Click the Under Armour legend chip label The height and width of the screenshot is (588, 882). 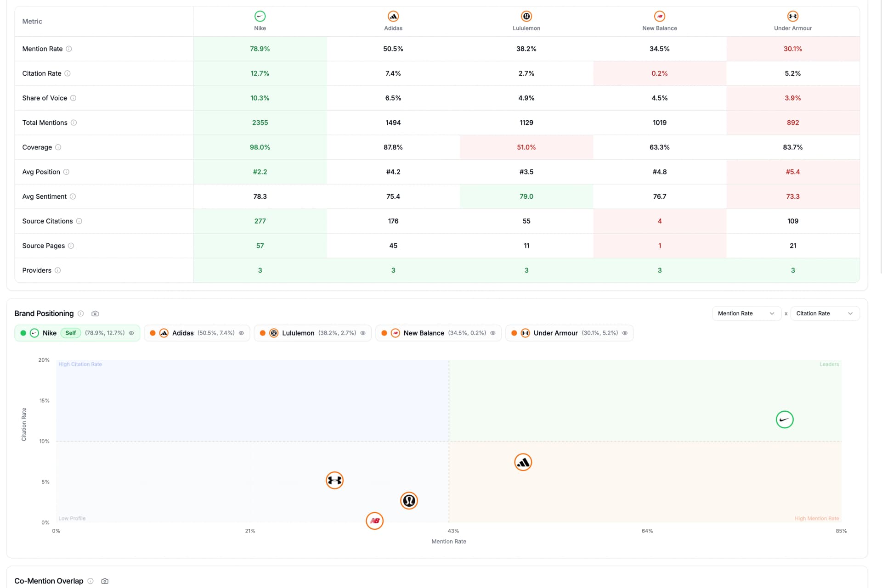pos(556,333)
